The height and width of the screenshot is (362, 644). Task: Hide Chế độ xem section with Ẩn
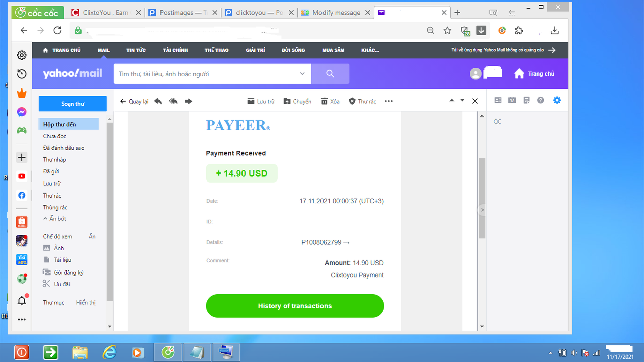(92, 236)
